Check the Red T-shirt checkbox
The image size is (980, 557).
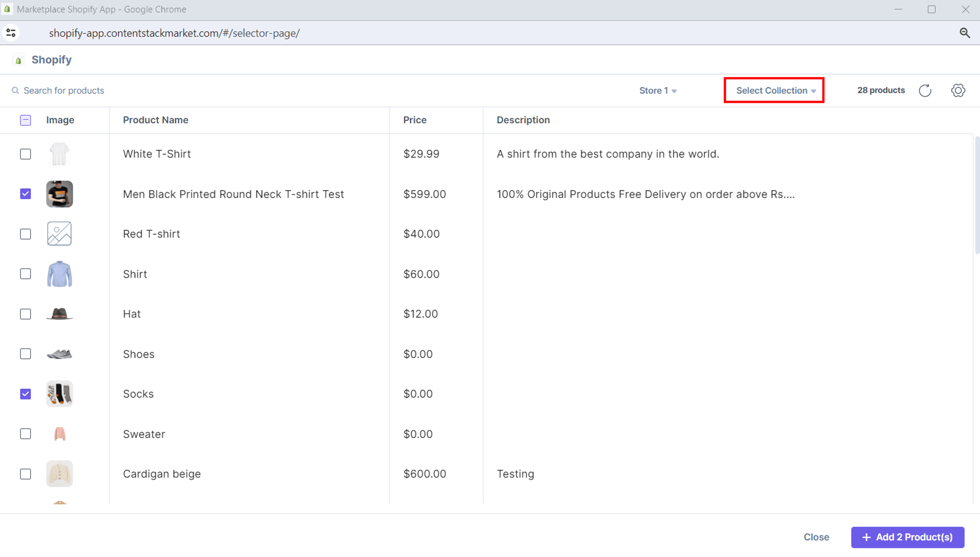(x=26, y=234)
